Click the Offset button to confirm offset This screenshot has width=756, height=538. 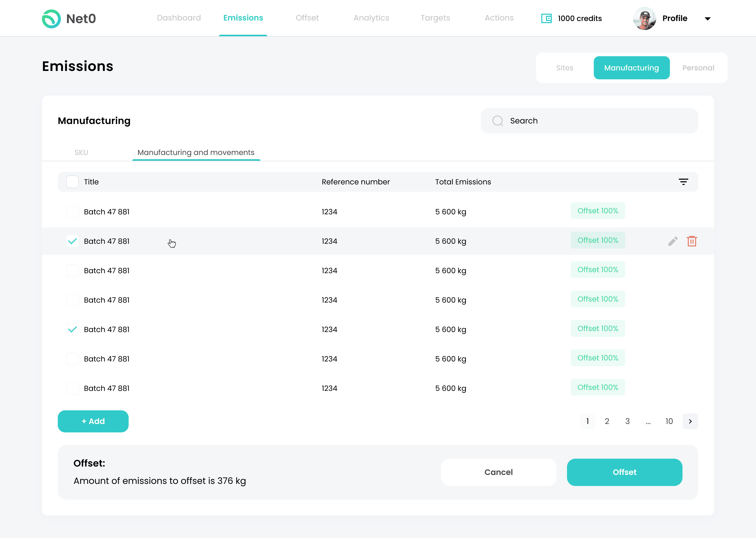tap(624, 472)
